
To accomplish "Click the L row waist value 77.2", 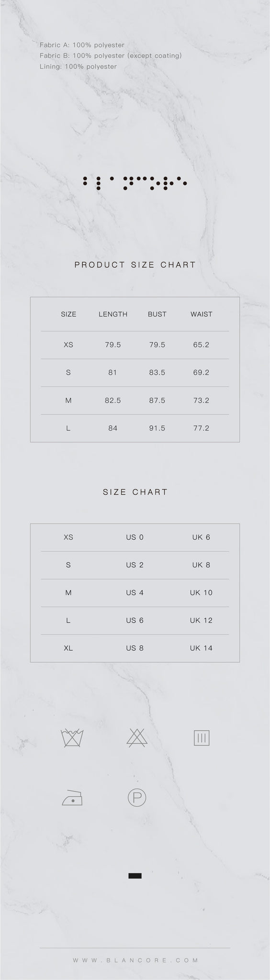I will tap(201, 428).
